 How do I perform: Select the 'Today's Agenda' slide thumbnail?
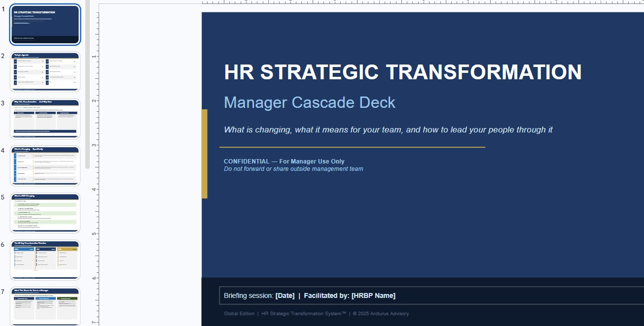[x=45, y=71]
